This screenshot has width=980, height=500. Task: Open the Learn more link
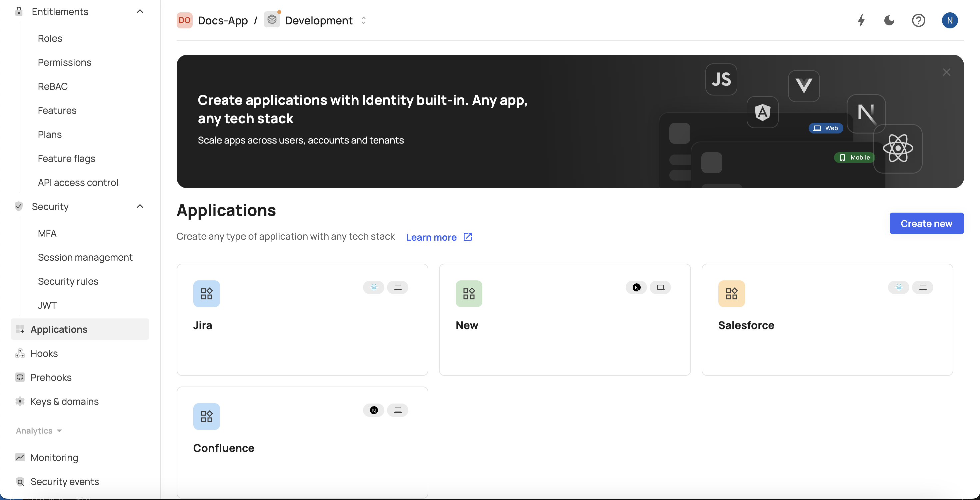(x=438, y=237)
